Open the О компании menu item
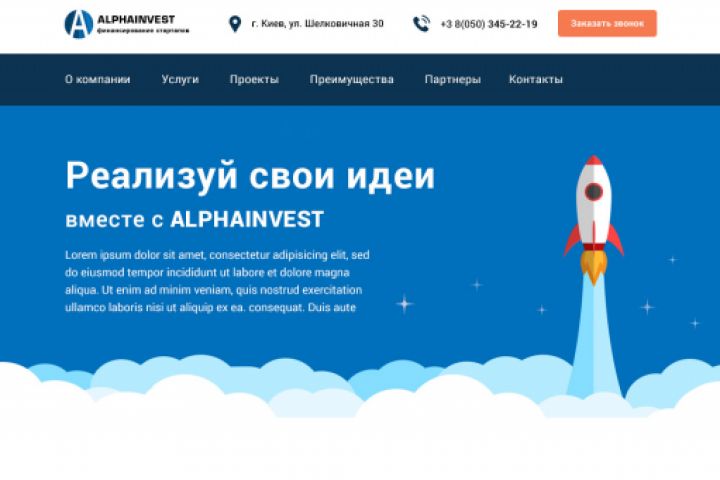The width and height of the screenshot is (720, 480). 97,79
